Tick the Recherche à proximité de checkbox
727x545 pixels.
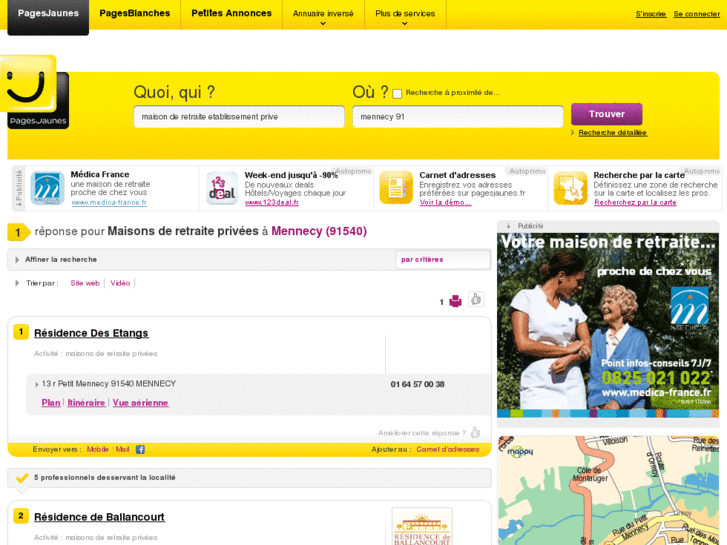[x=397, y=93]
